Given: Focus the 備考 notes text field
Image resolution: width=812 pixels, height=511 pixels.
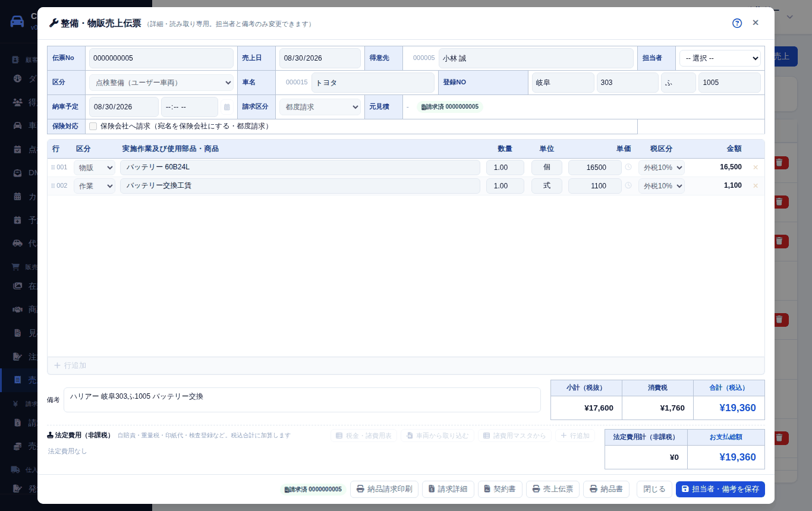Looking at the screenshot, I should click(302, 400).
